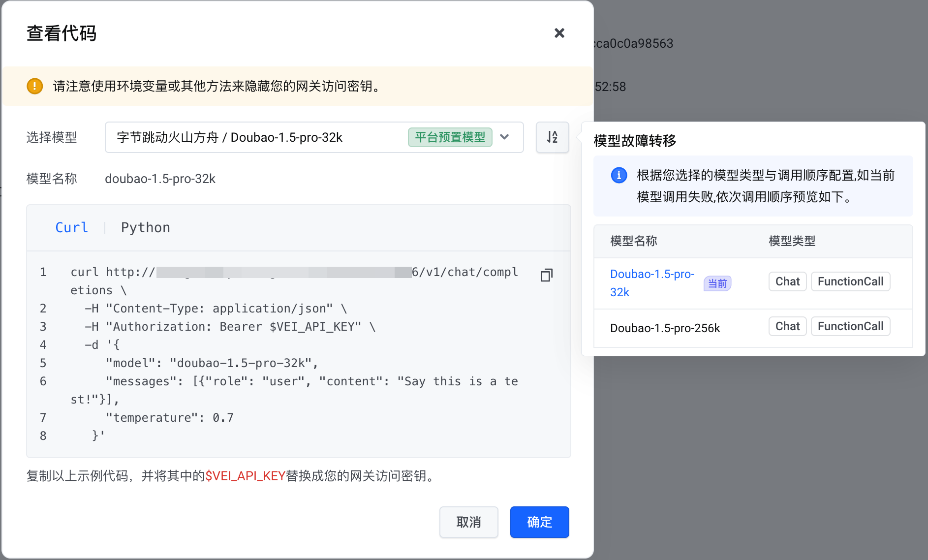The image size is (928, 560).
Task: Click the 查看代码 dialog title
Action: coord(62,33)
